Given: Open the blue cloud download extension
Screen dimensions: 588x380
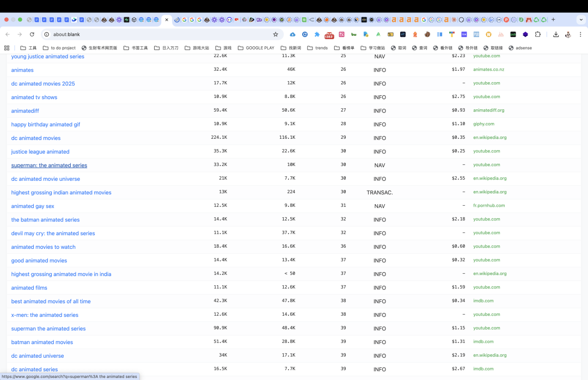Looking at the screenshot, I should click(x=292, y=34).
